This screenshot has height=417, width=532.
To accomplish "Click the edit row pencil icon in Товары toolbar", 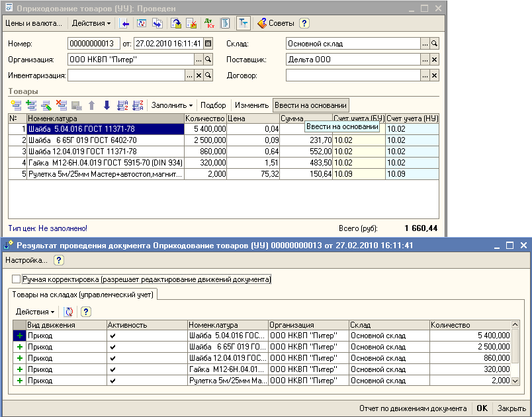I will 46,105.
